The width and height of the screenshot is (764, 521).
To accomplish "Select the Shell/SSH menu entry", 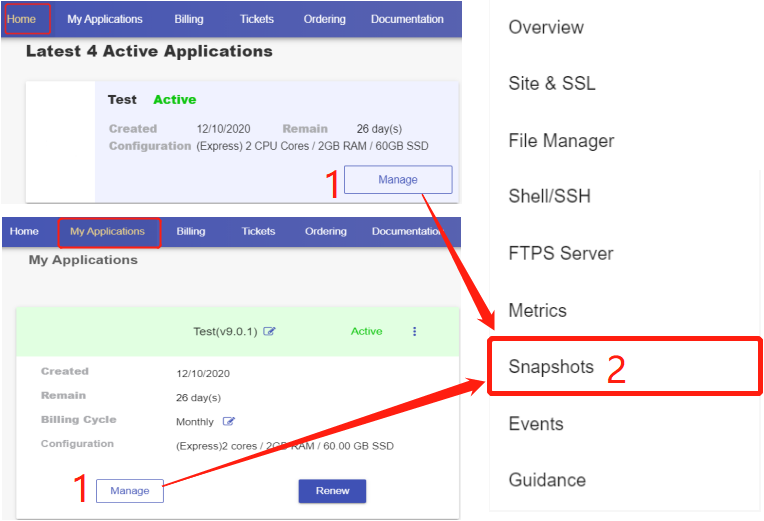I will click(549, 197).
